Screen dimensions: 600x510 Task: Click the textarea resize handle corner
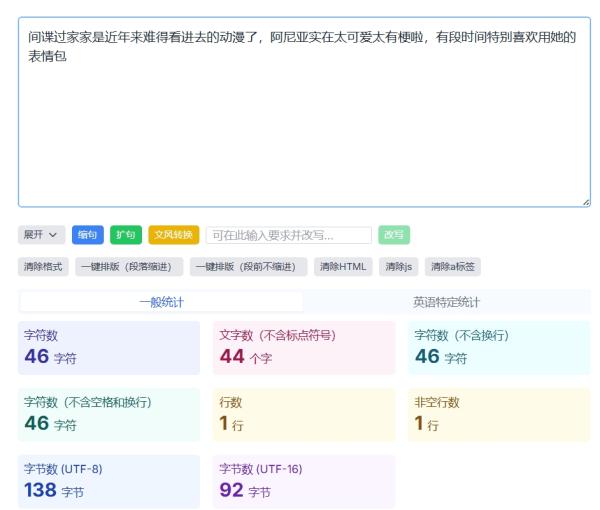(x=586, y=203)
